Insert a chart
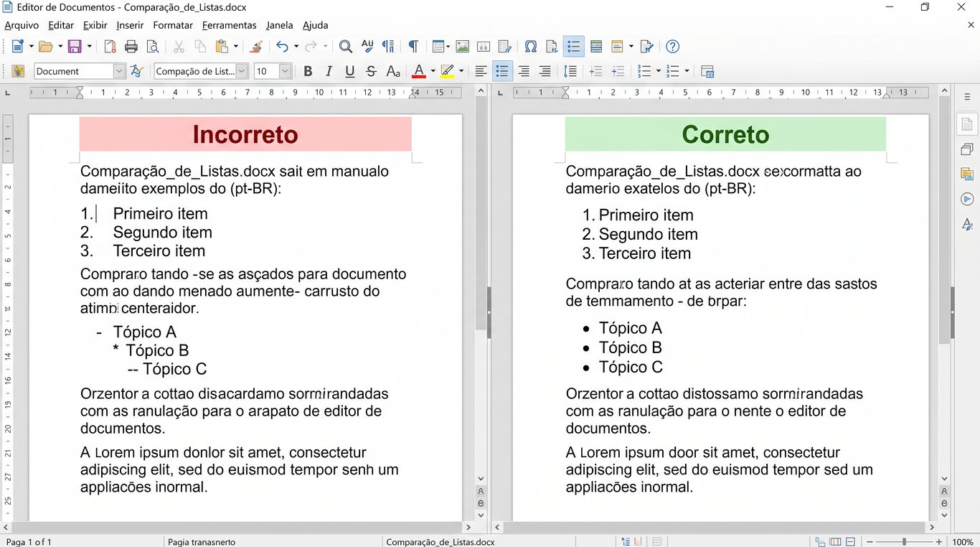The height and width of the screenshot is (547, 980). (x=484, y=47)
